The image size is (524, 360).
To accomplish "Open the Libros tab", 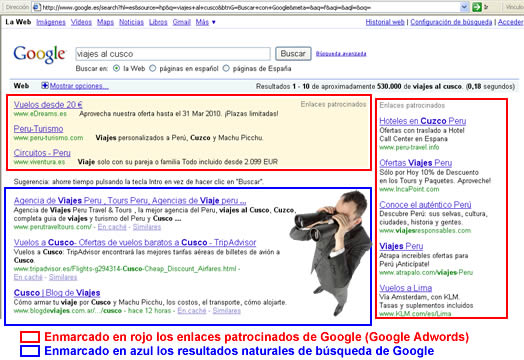I will pos(158,22).
